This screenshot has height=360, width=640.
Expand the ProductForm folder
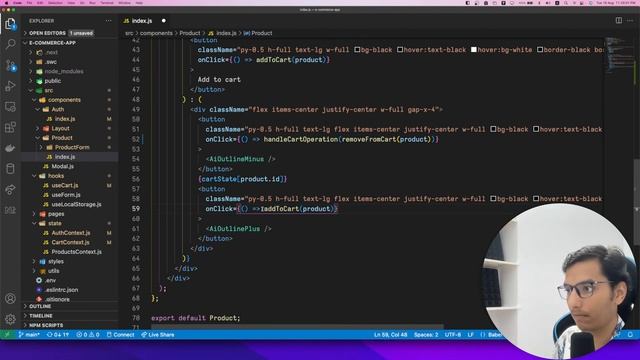pyautogui.click(x=72, y=147)
